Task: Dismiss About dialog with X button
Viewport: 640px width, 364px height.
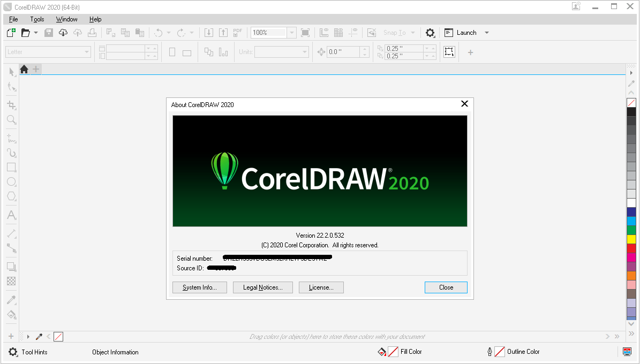Action: click(464, 104)
